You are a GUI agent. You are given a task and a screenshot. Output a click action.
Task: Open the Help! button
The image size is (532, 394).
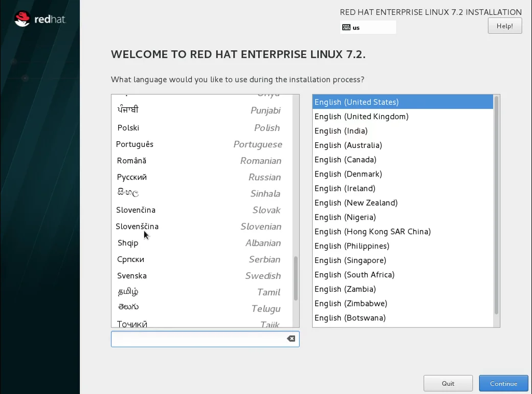point(504,26)
